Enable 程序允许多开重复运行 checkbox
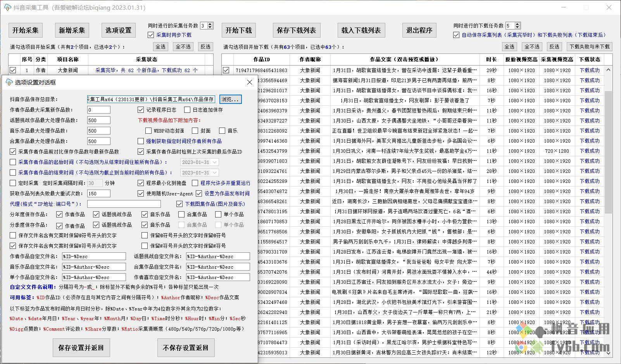 195,183
